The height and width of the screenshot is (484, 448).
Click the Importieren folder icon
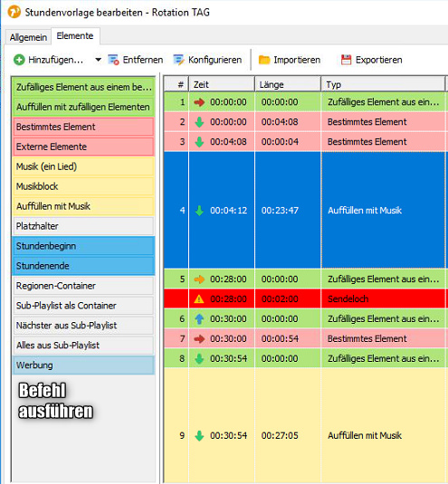pyautogui.click(x=264, y=60)
